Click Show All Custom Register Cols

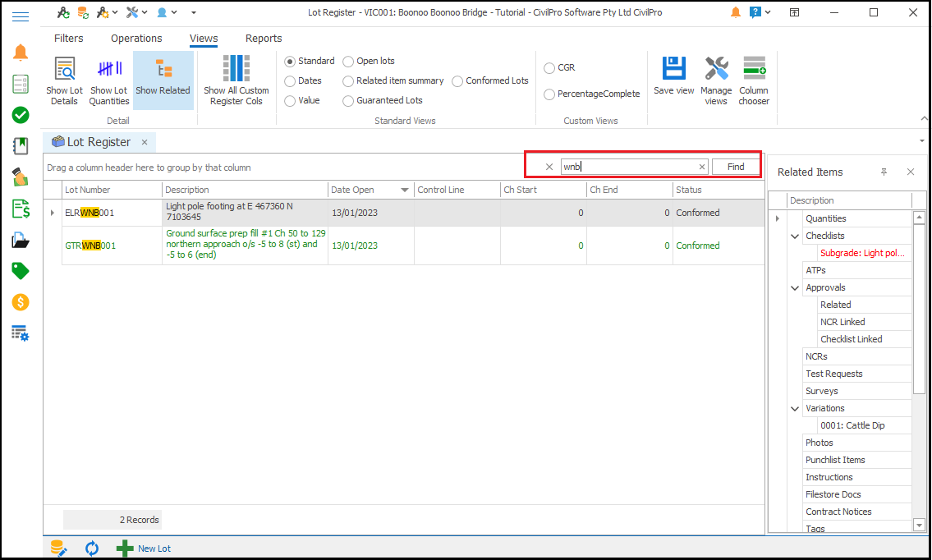236,80
